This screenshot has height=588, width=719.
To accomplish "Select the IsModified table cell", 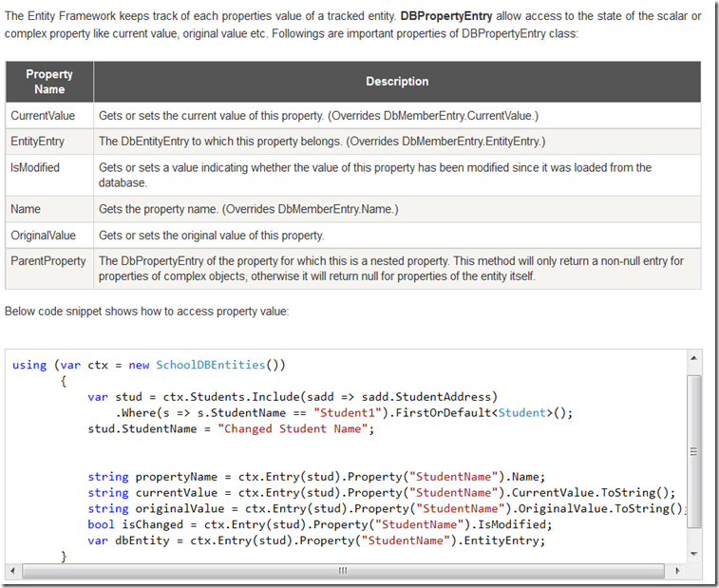I will pyautogui.click(x=49, y=175).
